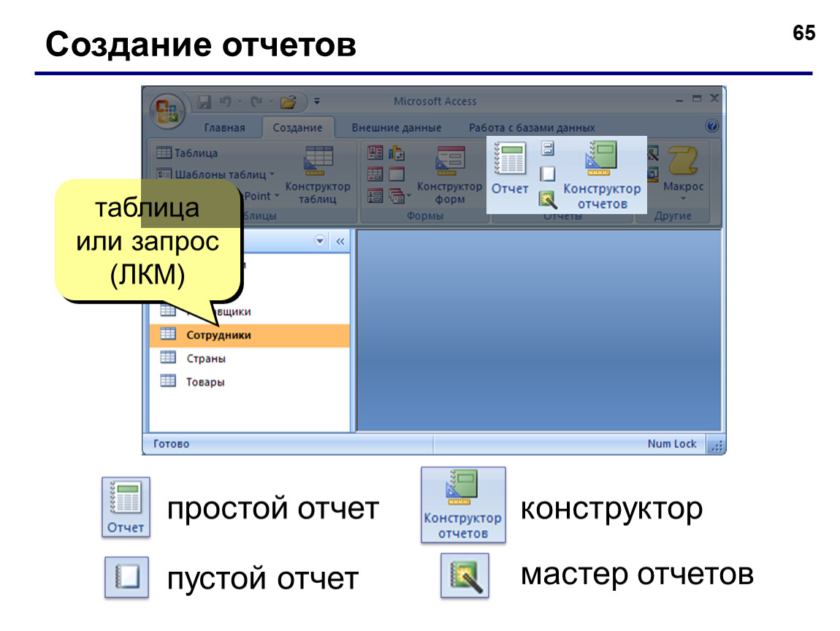840x631 pixels.
Task: Click the Num Lock status indicator
Action: point(672,444)
